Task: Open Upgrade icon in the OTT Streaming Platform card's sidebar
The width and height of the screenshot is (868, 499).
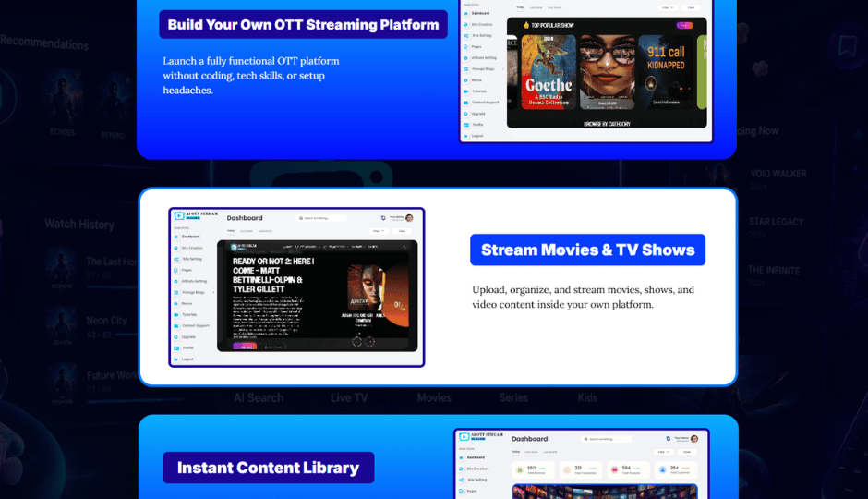Action: pos(465,114)
